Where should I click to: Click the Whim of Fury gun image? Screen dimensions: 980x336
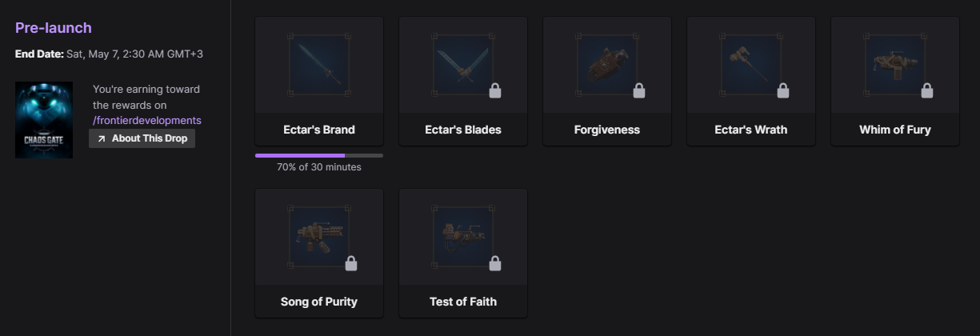894,65
